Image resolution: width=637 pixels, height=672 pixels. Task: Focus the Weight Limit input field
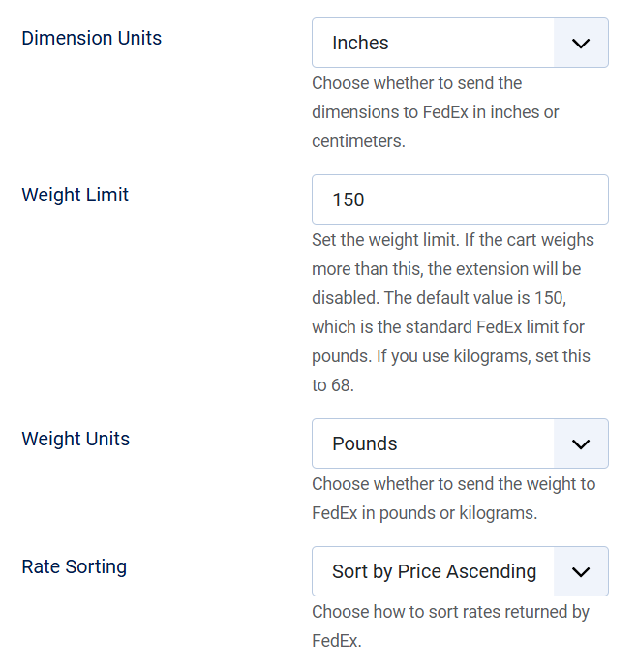[x=460, y=199]
